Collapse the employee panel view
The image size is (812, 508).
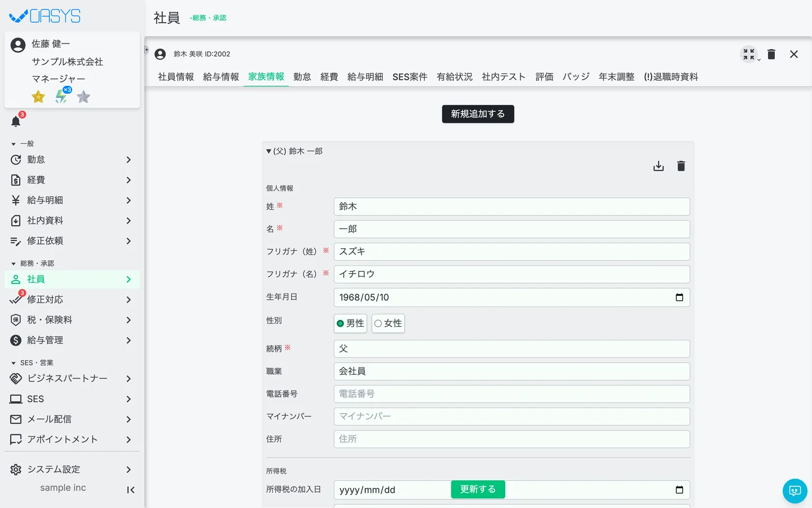tap(749, 54)
